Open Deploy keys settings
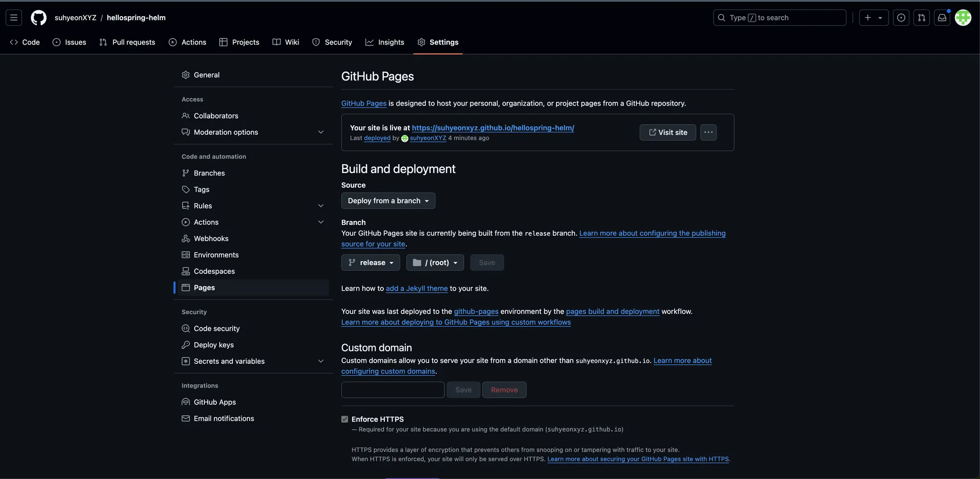Viewport: 980px width, 479px height. [x=253, y=345]
